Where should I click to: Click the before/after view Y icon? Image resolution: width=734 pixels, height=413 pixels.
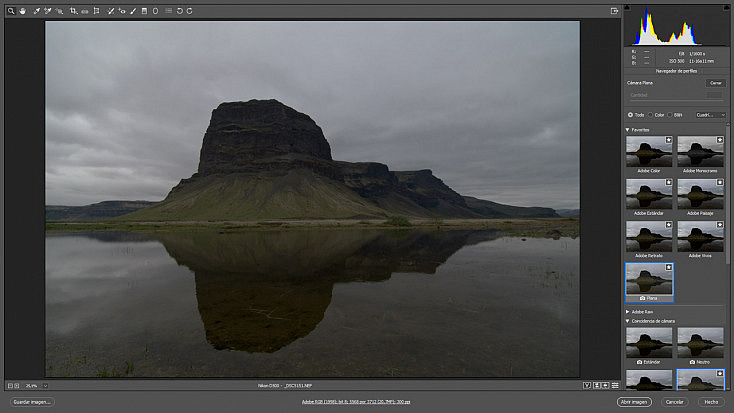587,385
